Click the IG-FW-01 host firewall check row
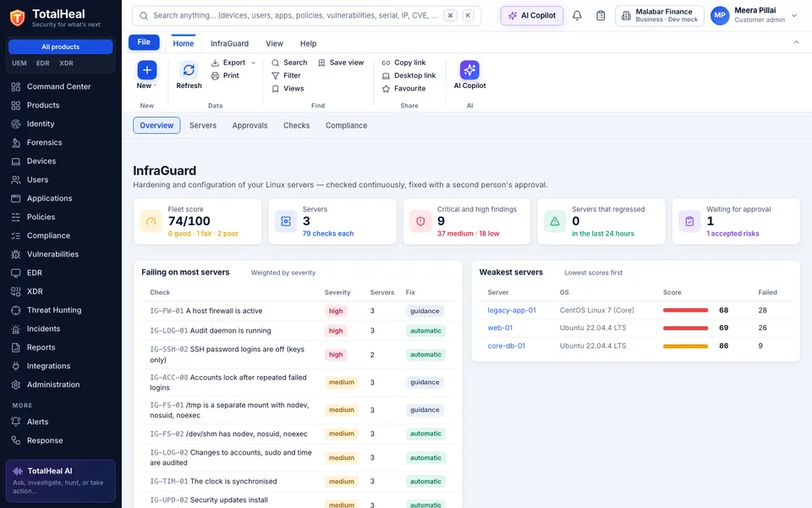The width and height of the screenshot is (812, 508). click(x=298, y=311)
